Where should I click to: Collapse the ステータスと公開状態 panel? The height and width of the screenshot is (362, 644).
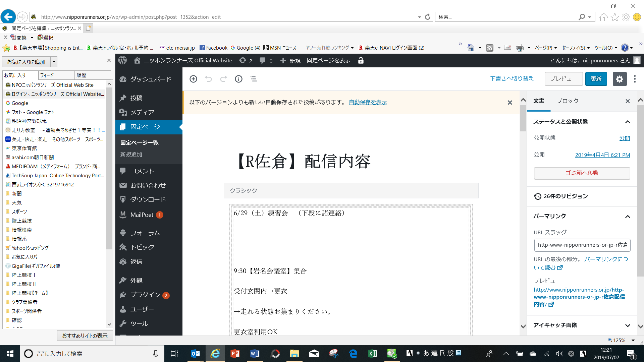point(628,122)
